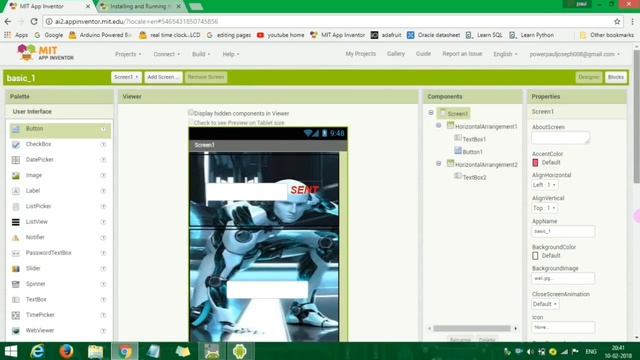Click the MIT App Inventor logo
The image size is (640, 360).
[45, 53]
